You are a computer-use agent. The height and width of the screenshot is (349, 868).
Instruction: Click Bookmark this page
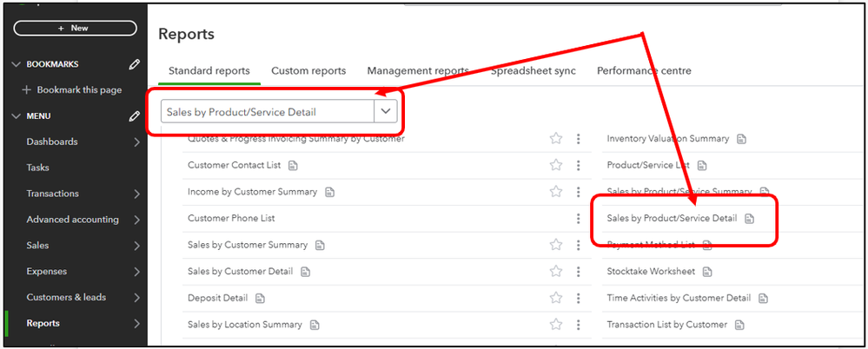pos(72,90)
